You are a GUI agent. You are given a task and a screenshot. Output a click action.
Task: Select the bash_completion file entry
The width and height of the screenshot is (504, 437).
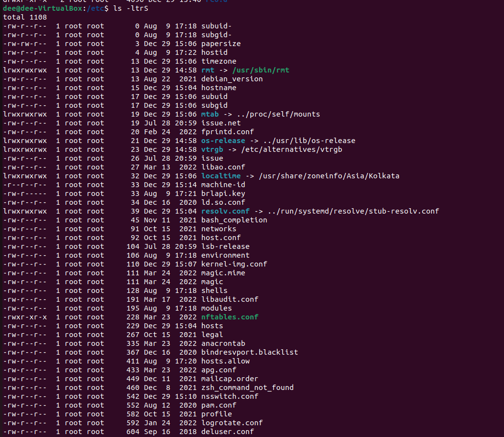[234, 219]
